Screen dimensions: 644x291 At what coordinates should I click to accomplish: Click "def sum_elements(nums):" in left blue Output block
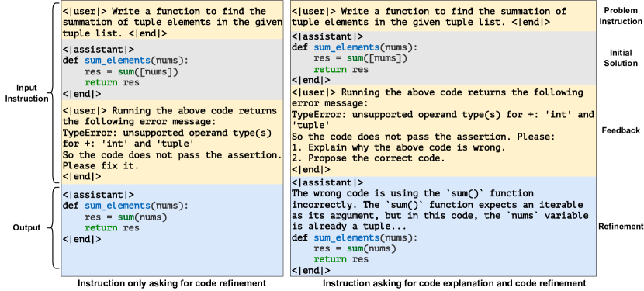[126, 206]
